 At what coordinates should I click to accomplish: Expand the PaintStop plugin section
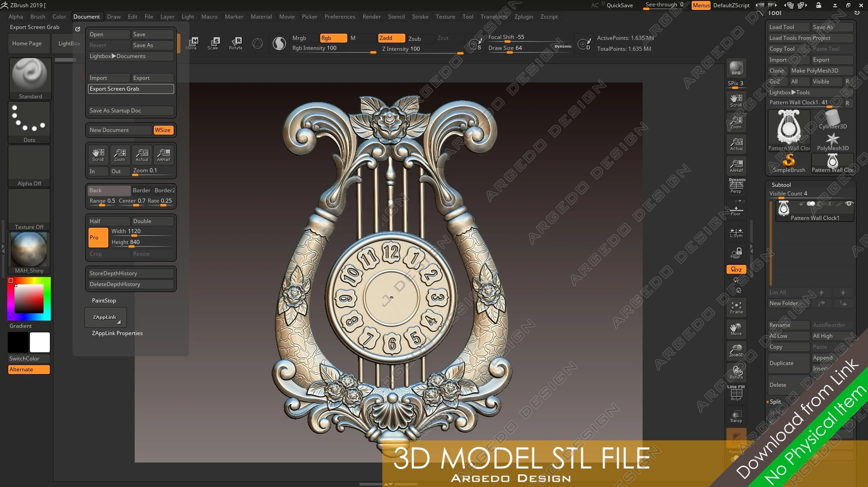tap(104, 301)
